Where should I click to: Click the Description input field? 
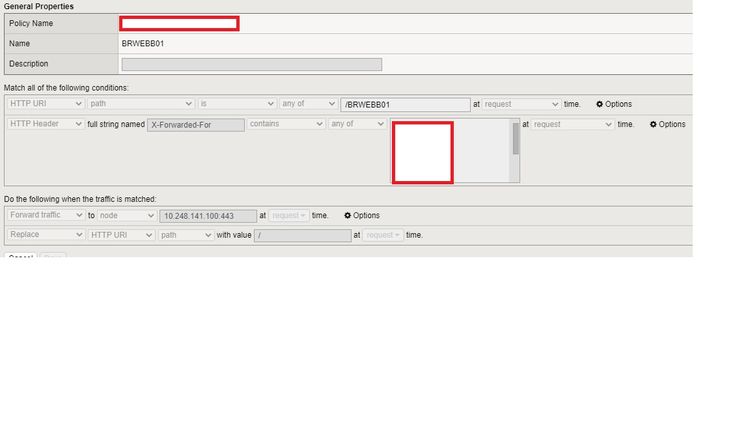click(x=252, y=64)
